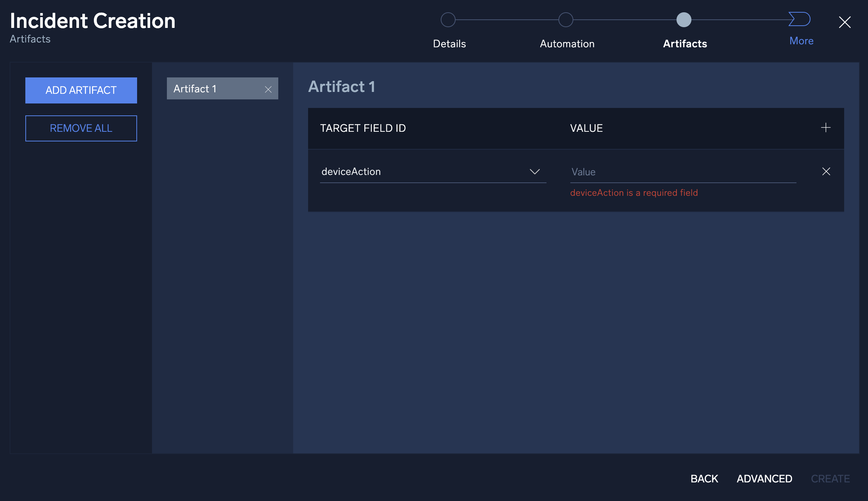Open the ADVANCED options
The width and height of the screenshot is (868, 501).
pyautogui.click(x=764, y=479)
